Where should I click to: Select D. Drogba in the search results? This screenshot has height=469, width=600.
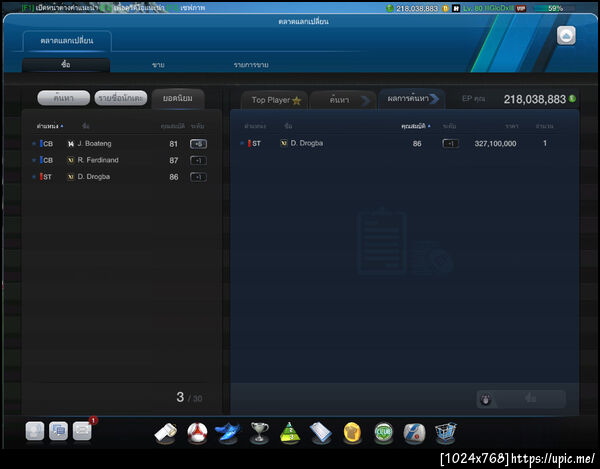(x=400, y=143)
